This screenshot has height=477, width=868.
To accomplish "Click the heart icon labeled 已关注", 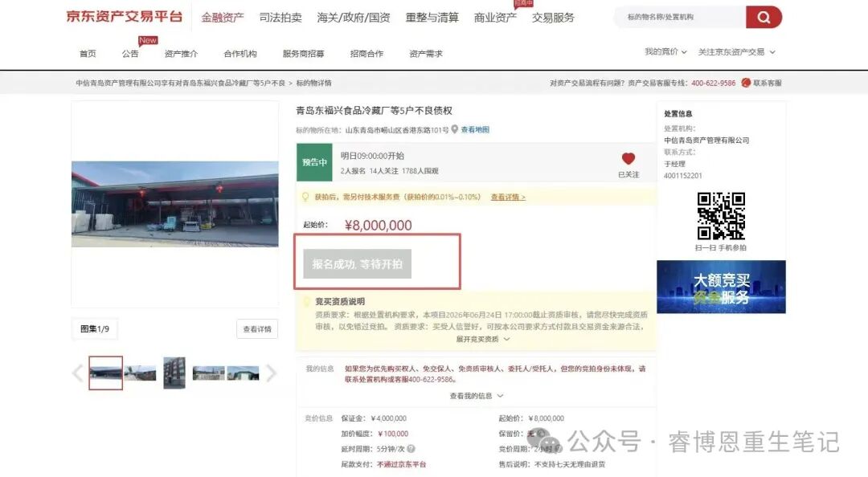I will (628, 159).
